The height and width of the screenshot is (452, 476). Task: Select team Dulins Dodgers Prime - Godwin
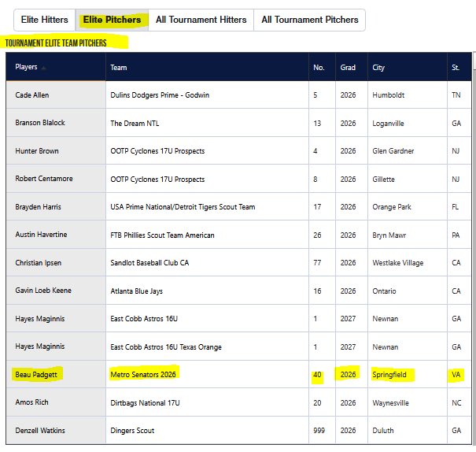point(160,95)
